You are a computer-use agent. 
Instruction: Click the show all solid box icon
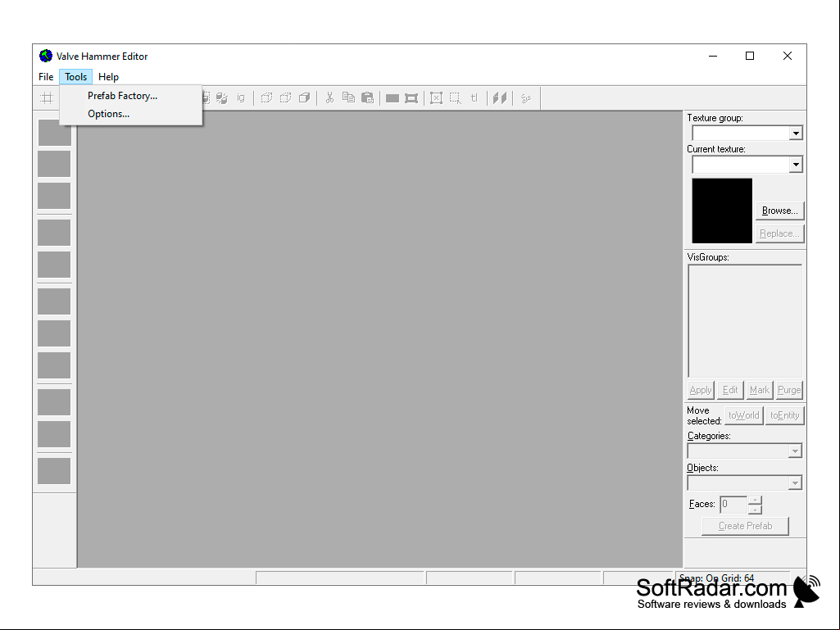(304, 98)
